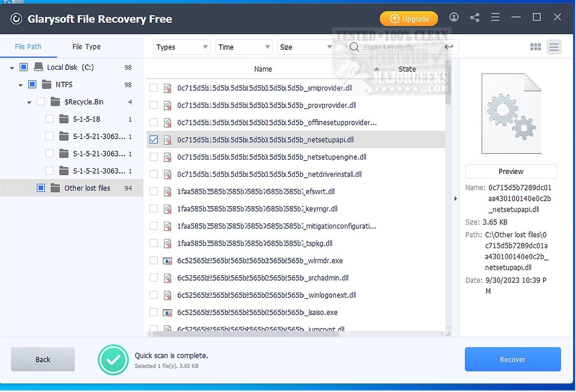Click the Enter keywords search field
The height and width of the screenshot is (392, 576).
click(x=403, y=47)
